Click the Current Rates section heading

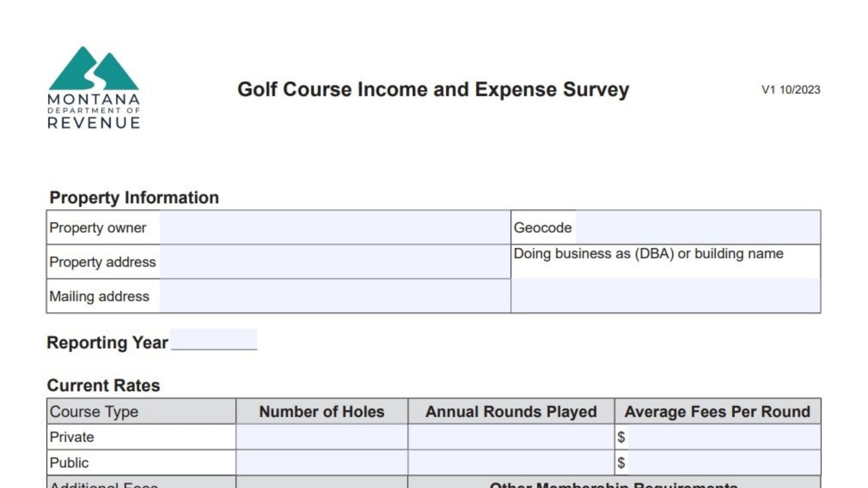click(x=104, y=385)
